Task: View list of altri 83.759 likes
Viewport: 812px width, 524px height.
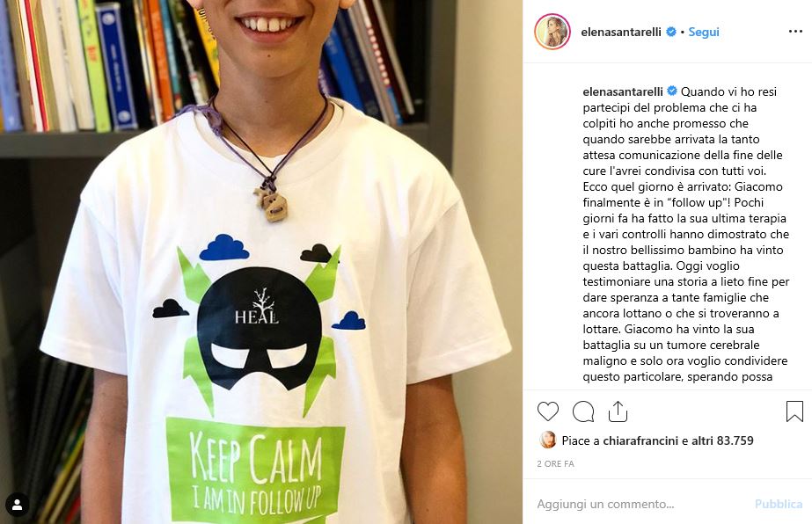Action: pyautogui.click(x=722, y=440)
